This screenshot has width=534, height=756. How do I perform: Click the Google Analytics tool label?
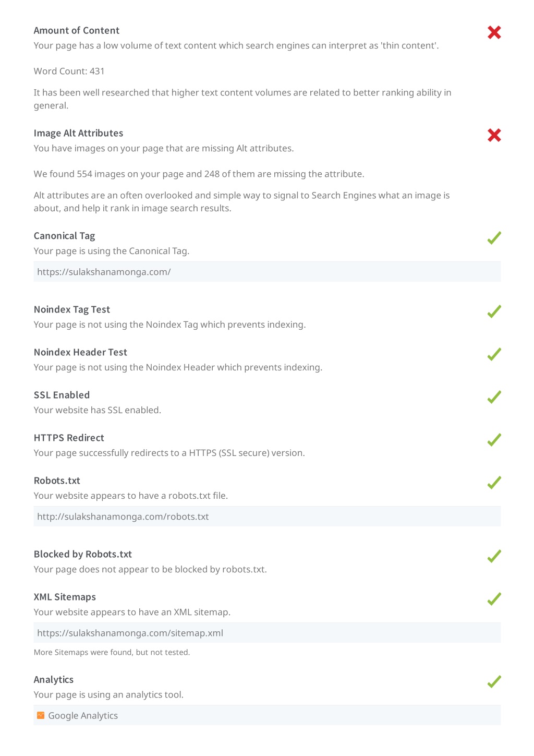click(83, 716)
